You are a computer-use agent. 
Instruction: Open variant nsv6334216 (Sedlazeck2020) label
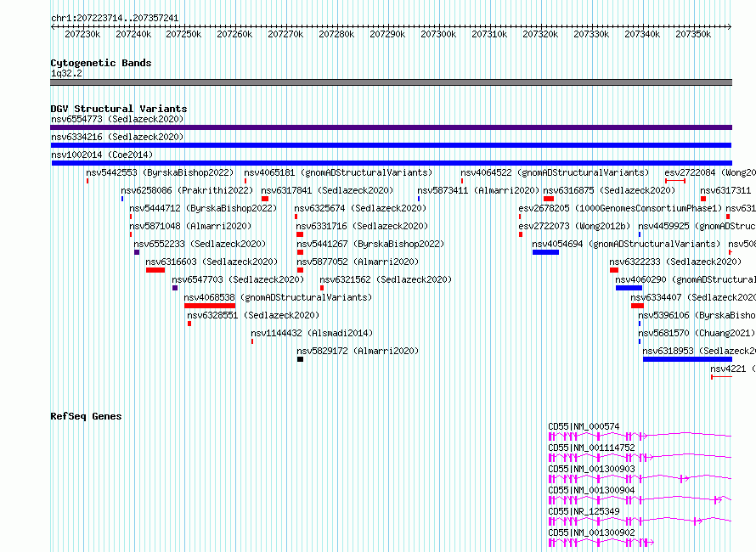117,137
